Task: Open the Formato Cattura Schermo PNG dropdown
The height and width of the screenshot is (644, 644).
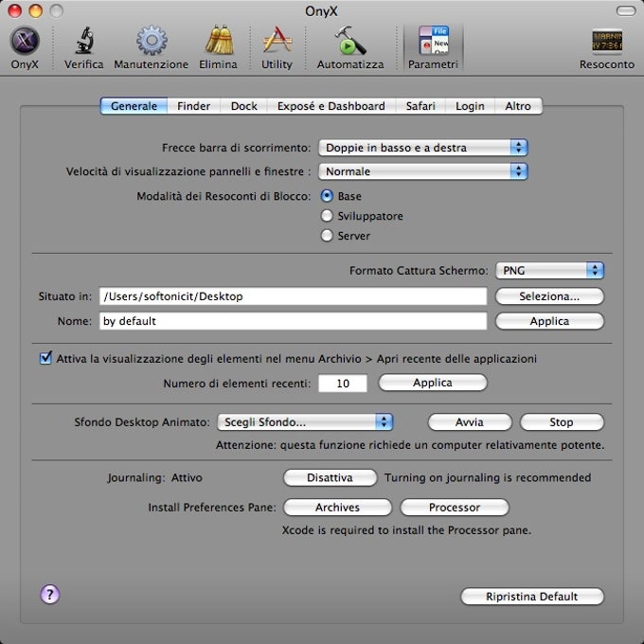Action: (549, 270)
